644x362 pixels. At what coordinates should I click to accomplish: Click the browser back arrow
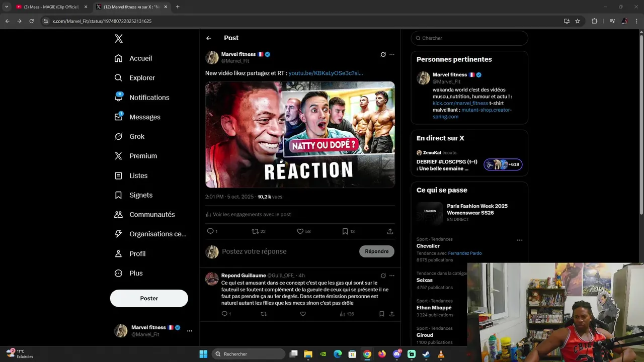pyautogui.click(x=7, y=21)
